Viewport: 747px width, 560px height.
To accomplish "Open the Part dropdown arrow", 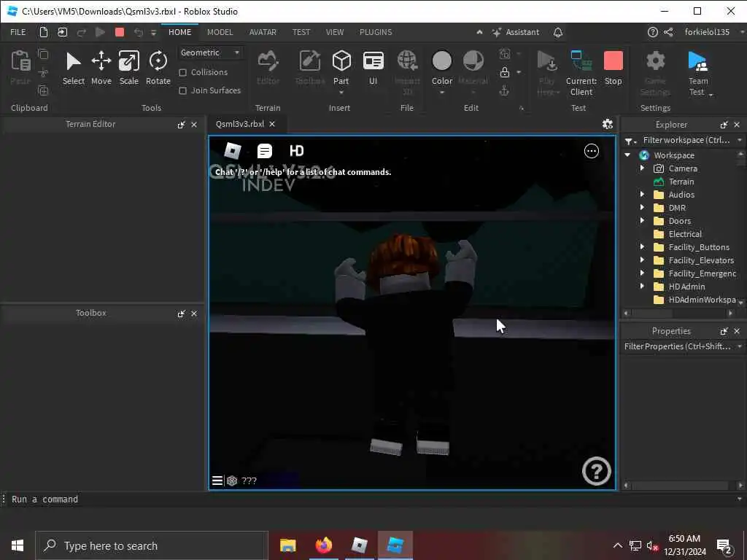I will [341, 93].
